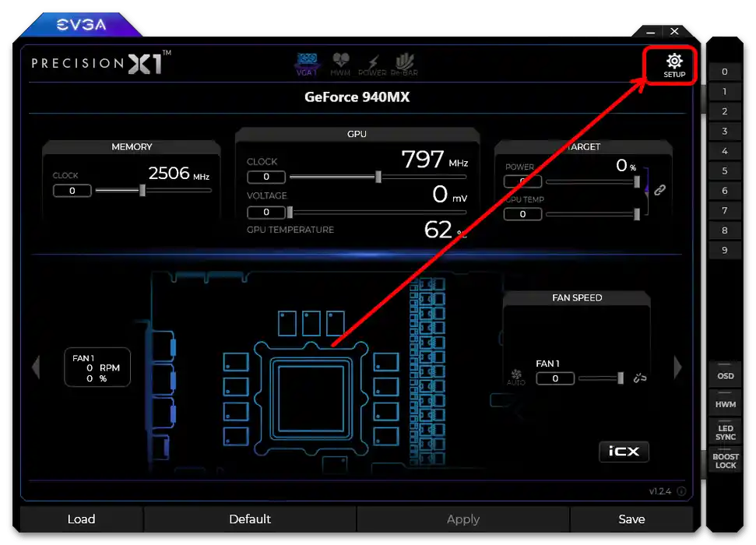Click the FAN 1 RPM readout box
756x545 pixels.
(97, 367)
